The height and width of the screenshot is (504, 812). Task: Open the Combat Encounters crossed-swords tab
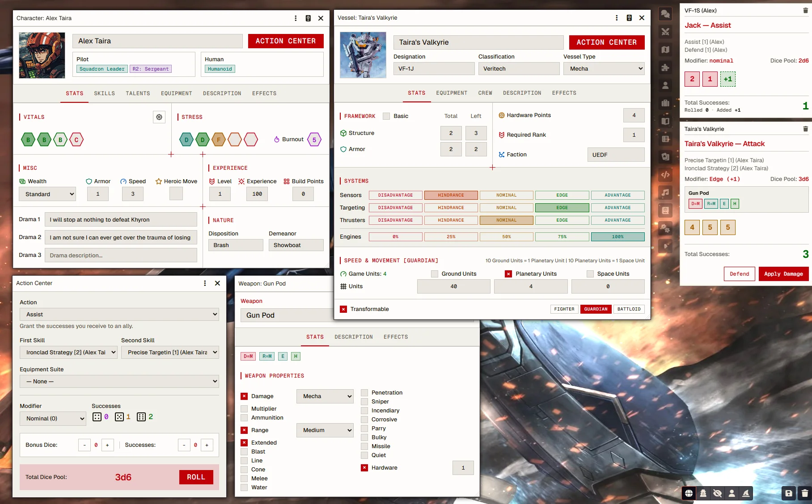pyautogui.click(x=665, y=32)
